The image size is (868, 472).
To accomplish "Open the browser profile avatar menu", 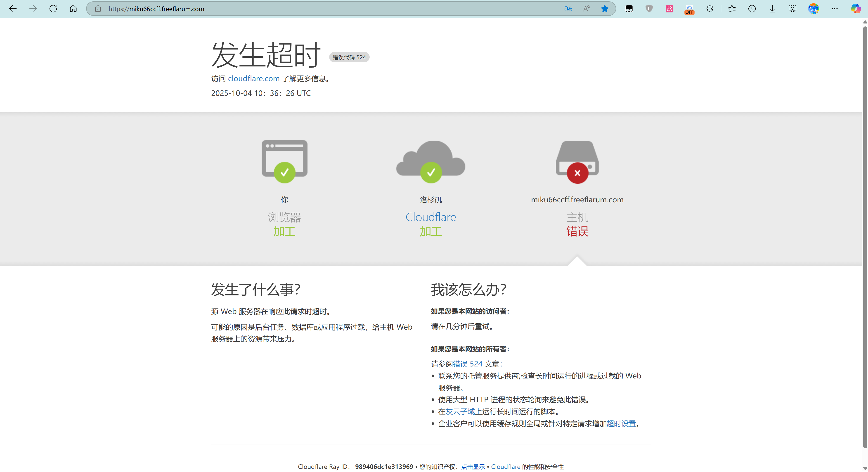I will click(814, 9).
